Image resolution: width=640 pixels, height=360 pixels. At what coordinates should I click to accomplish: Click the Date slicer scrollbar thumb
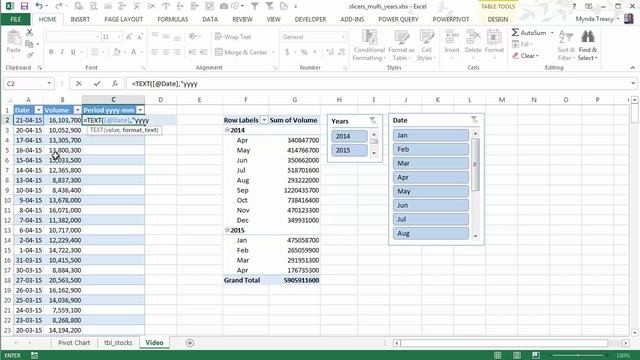click(475, 164)
